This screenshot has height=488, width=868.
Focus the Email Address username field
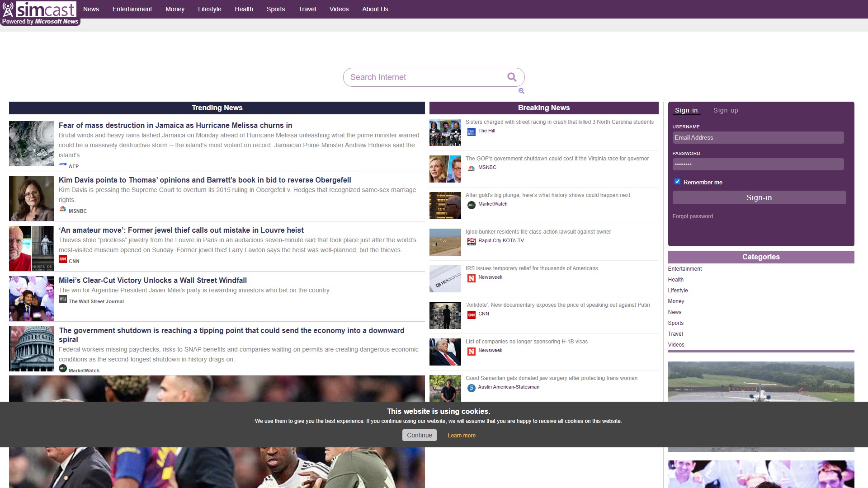[x=758, y=138]
